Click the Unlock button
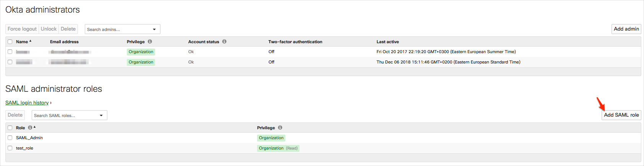Viewport: 644px width, 166px height. 49,29
